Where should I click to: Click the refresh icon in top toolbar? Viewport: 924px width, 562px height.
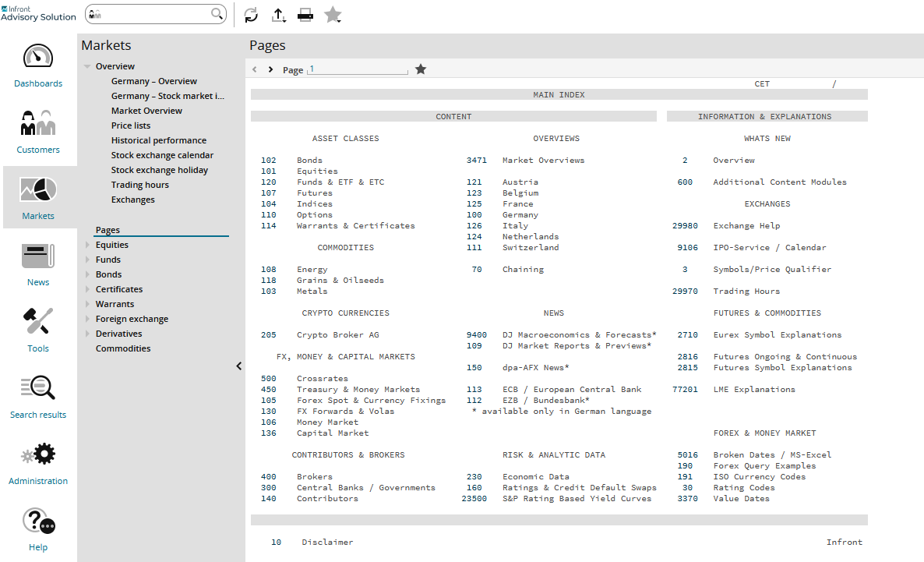[x=251, y=15]
